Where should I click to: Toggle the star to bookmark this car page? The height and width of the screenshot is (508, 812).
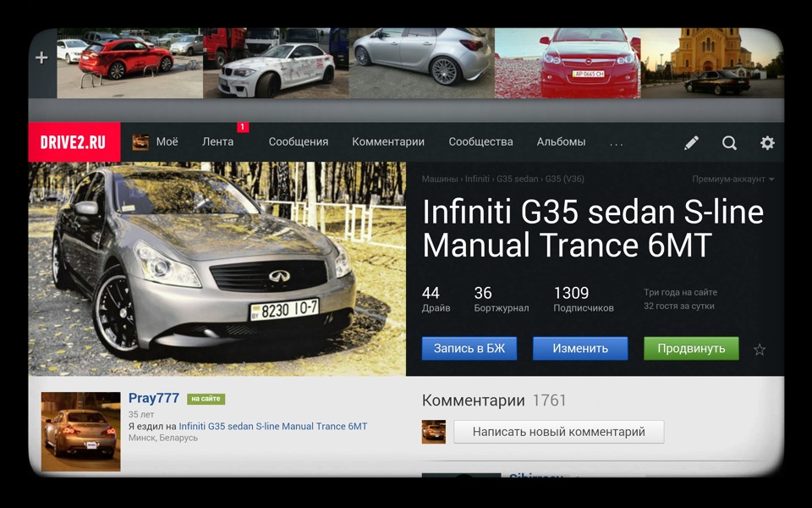[x=760, y=347]
